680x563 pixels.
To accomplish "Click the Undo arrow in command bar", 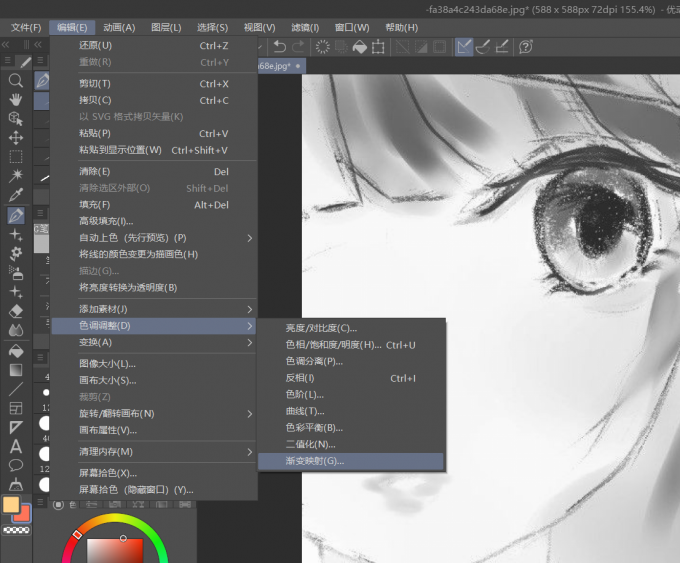I will [280, 46].
